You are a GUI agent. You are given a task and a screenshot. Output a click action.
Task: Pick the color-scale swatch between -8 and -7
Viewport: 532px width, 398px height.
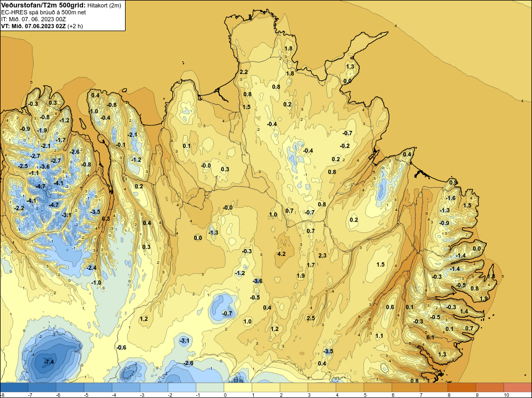point(14,387)
